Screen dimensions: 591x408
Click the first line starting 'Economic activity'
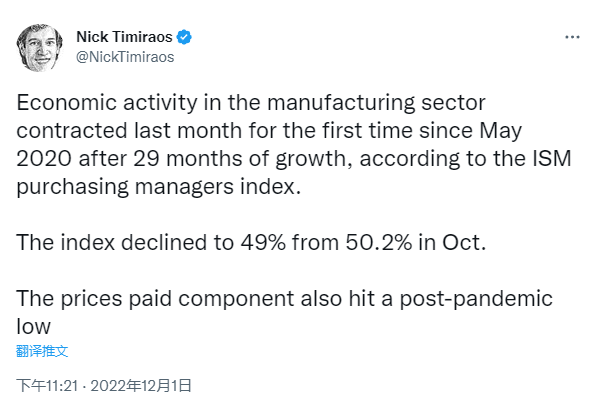251,103
